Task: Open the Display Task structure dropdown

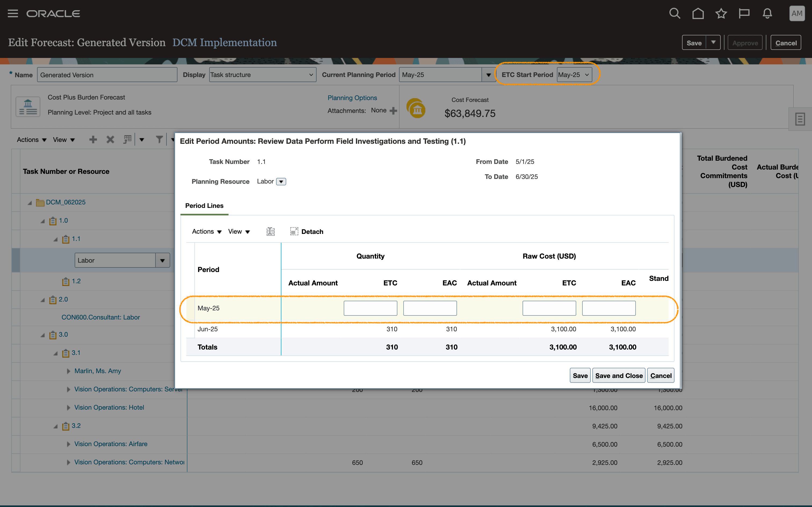Action: coord(262,75)
